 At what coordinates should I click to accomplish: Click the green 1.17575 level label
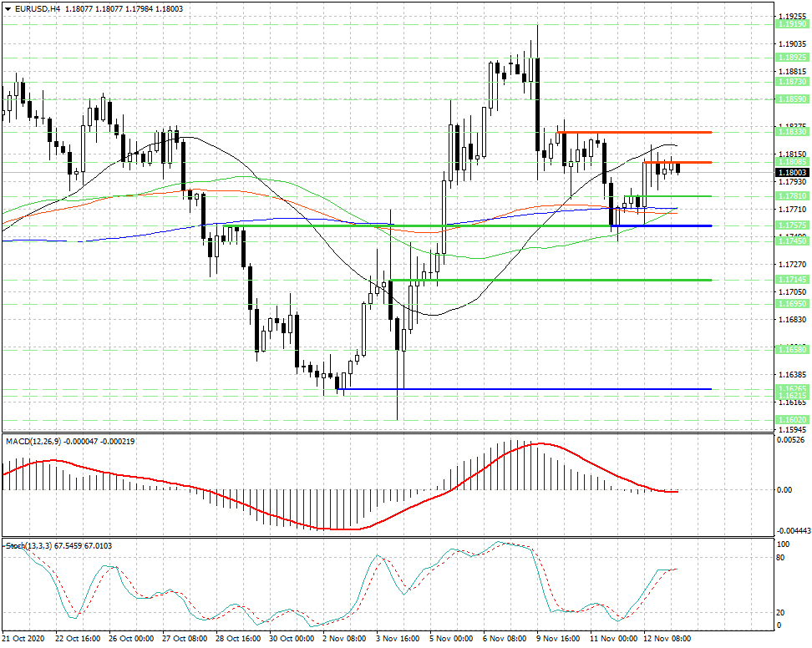(792, 225)
